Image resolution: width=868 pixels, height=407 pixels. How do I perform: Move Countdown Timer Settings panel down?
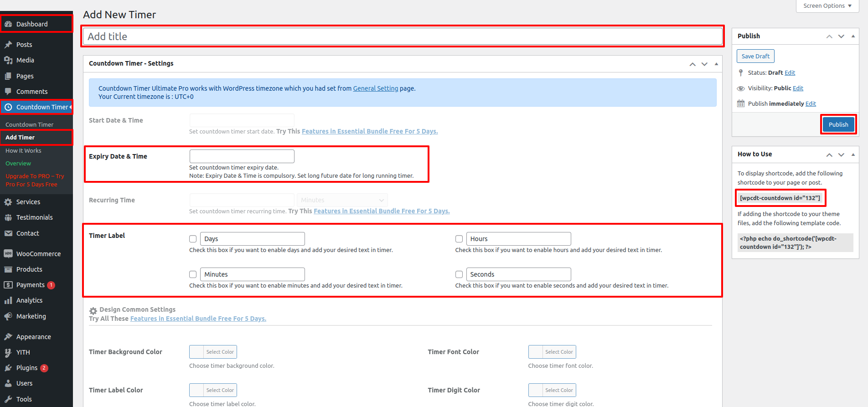click(x=704, y=64)
